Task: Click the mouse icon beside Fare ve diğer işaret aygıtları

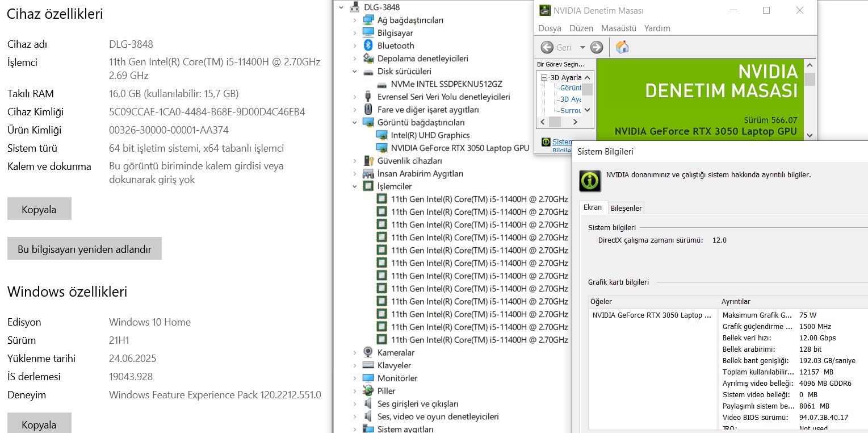Action: tap(368, 110)
